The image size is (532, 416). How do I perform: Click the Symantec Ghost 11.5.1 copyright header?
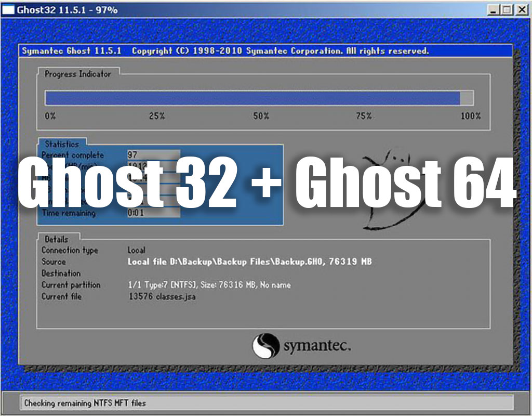(x=225, y=51)
